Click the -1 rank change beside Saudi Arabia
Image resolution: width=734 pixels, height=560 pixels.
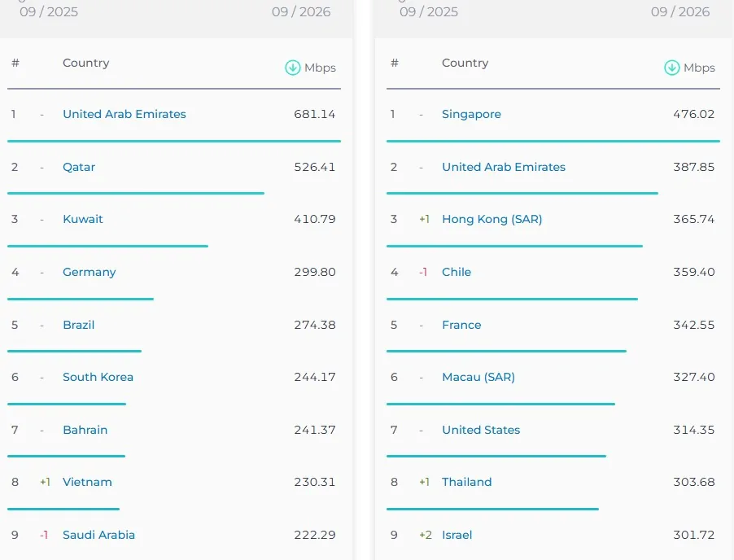tap(44, 535)
